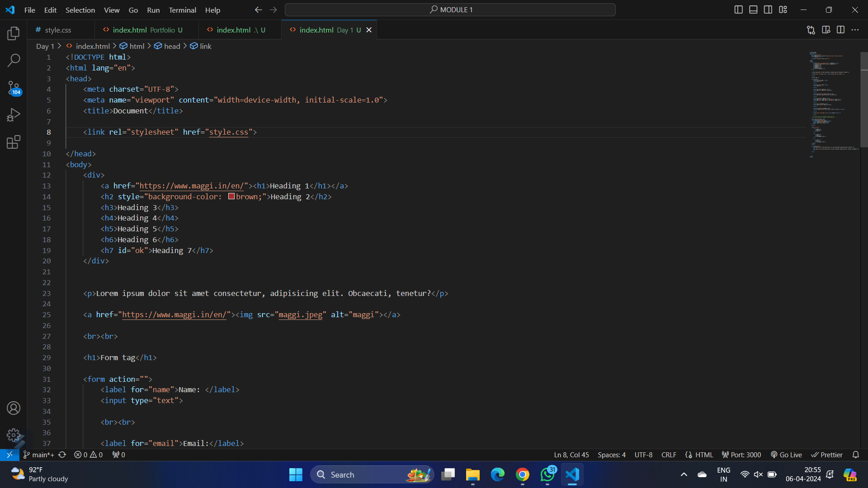Switch to the style.css tab
868x488 pixels.
[61, 30]
